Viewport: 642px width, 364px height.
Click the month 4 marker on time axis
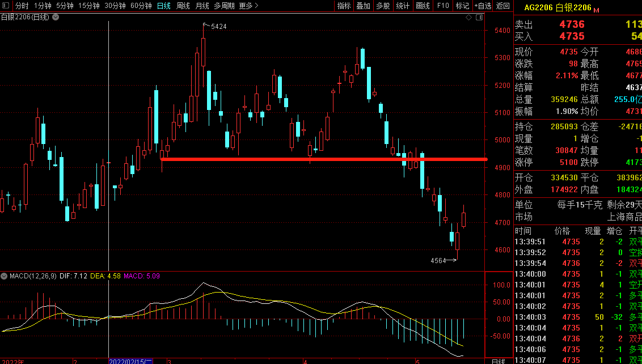305,362
